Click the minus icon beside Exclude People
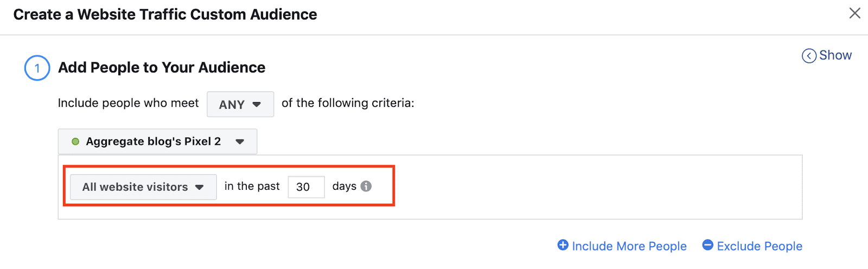 (707, 245)
